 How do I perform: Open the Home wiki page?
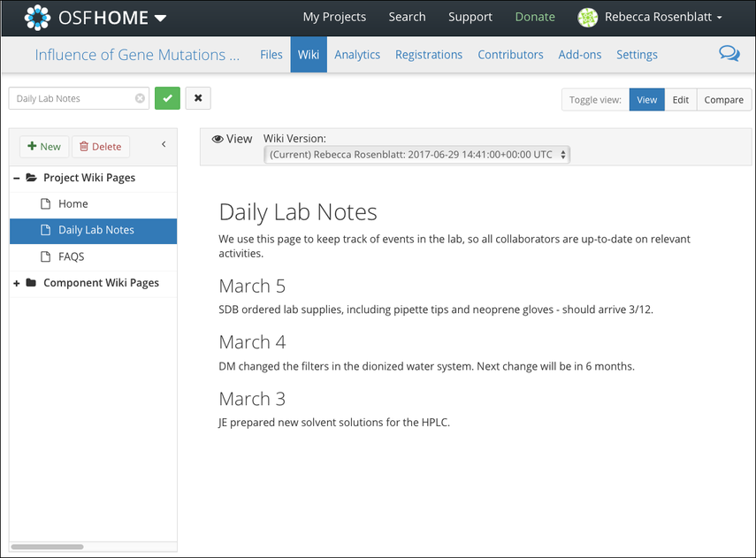tap(73, 204)
